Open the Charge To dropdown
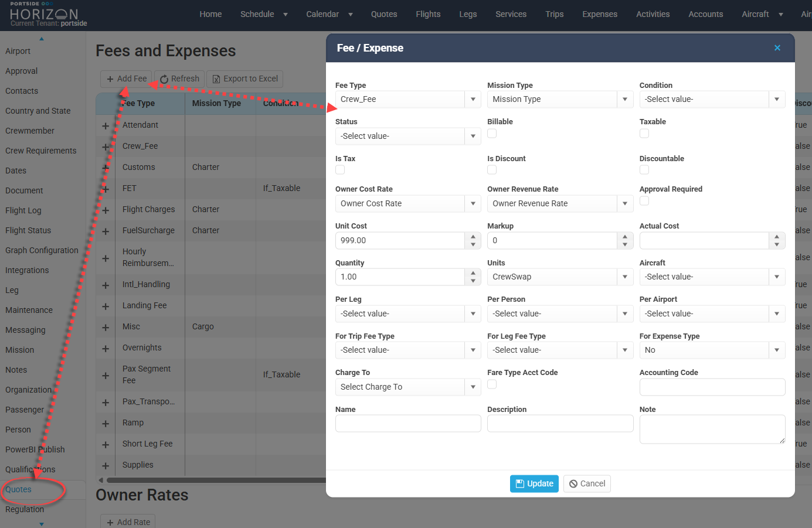The image size is (812, 528). tap(473, 387)
